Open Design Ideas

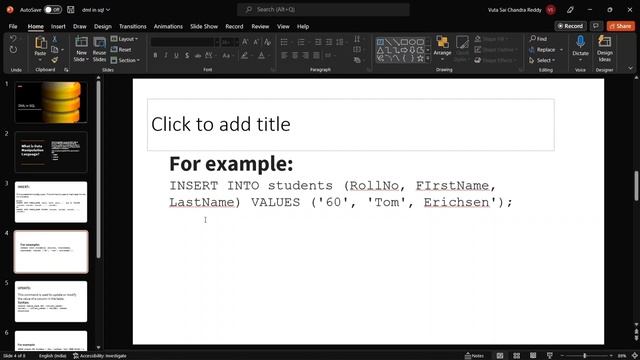click(x=604, y=48)
